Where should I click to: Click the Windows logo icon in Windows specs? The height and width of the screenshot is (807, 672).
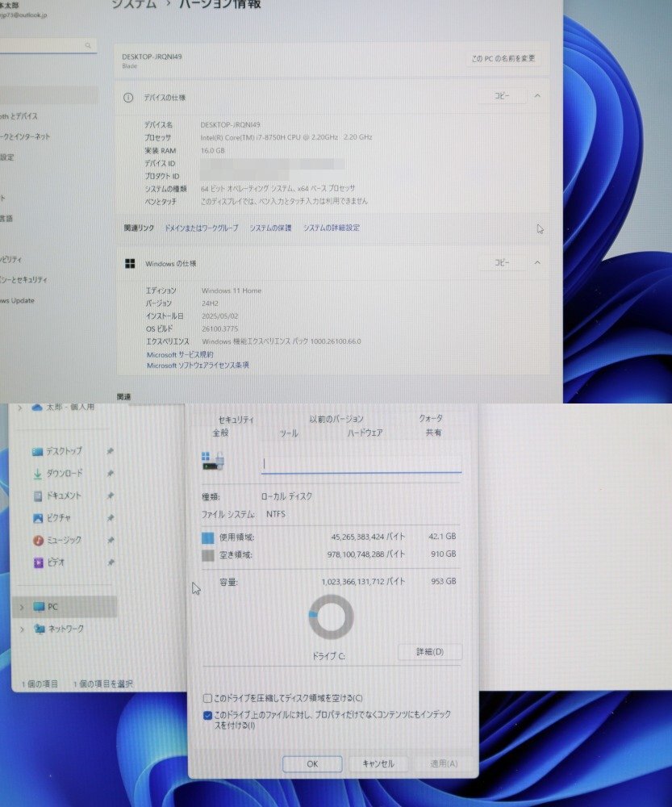tap(130, 264)
